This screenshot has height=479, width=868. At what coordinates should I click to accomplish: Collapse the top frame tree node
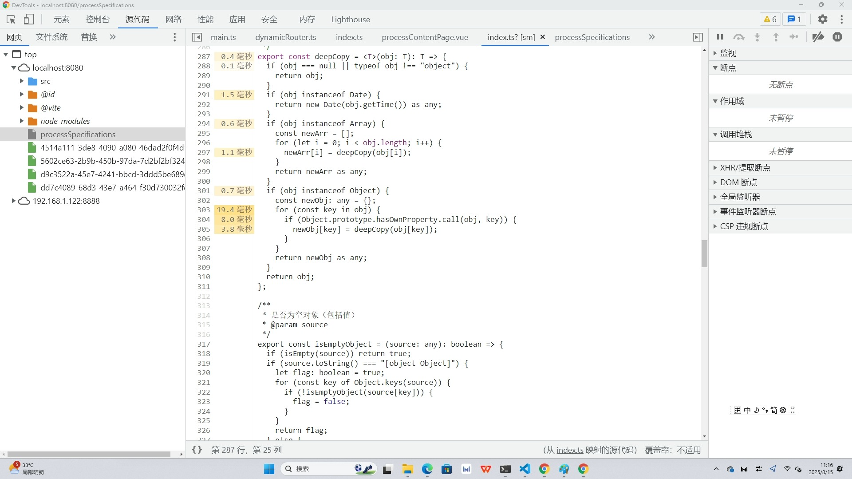point(6,55)
